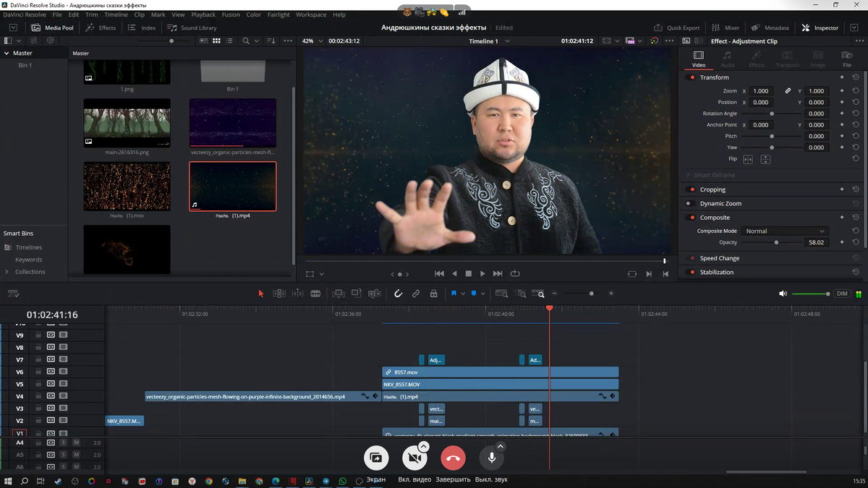Disable the Cropping toggle

pyautogui.click(x=691, y=189)
